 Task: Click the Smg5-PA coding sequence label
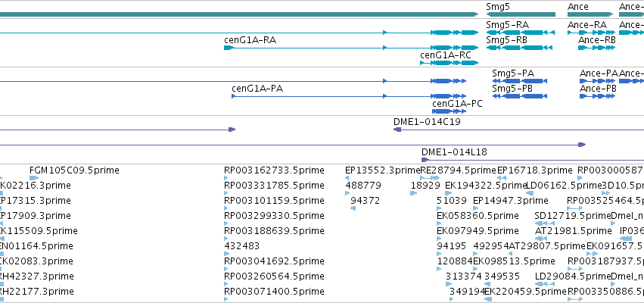click(x=513, y=73)
